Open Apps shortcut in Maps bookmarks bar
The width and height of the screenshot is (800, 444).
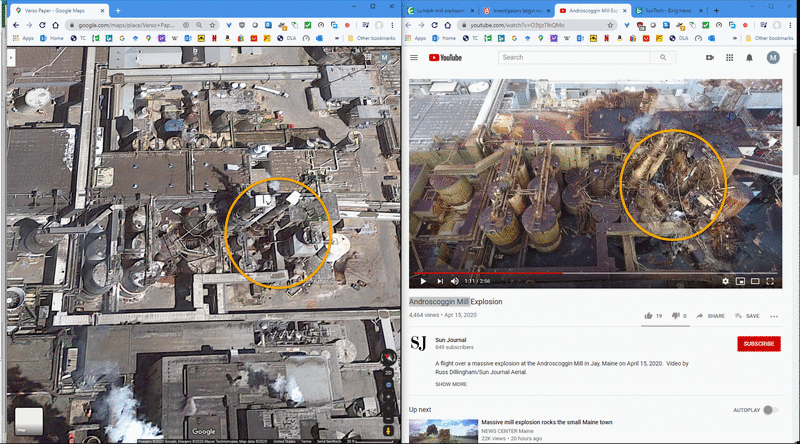point(23,38)
